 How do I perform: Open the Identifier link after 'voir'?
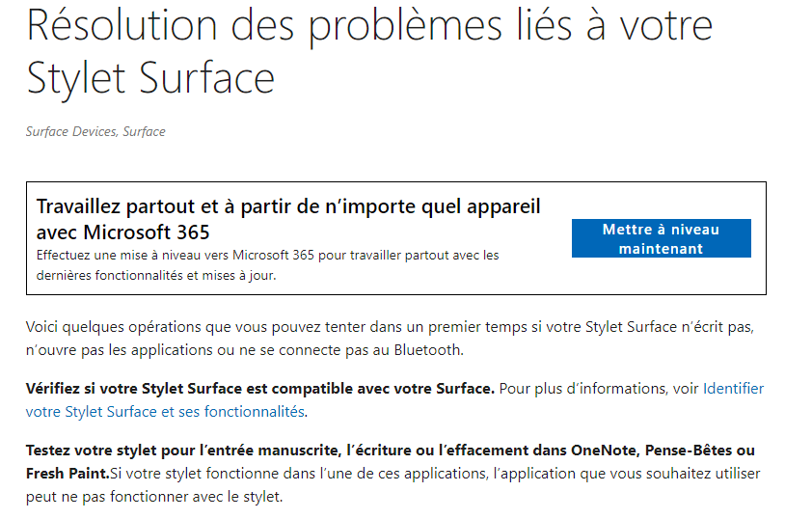[733, 389]
